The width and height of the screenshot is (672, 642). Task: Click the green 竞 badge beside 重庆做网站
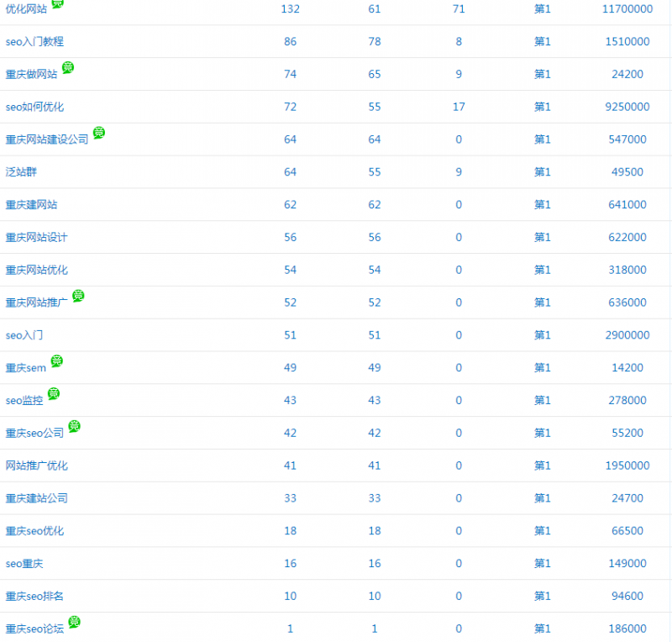click(x=68, y=67)
